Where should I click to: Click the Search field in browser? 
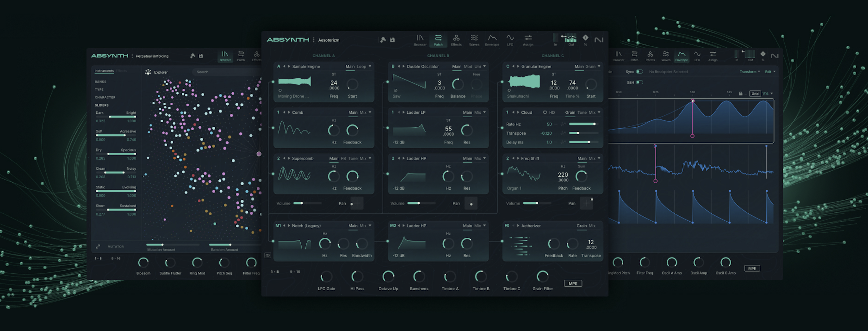[x=226, y=72]
